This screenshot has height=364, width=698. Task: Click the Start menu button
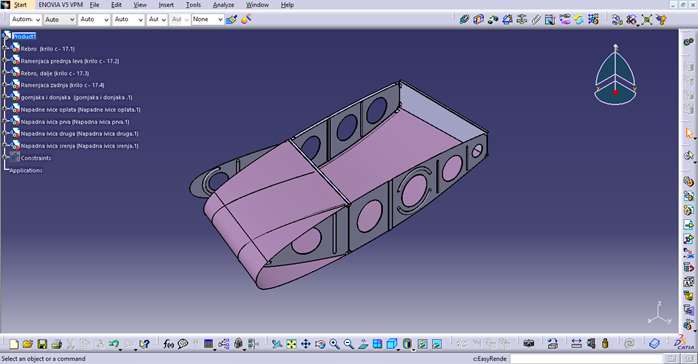click(20, 5)
